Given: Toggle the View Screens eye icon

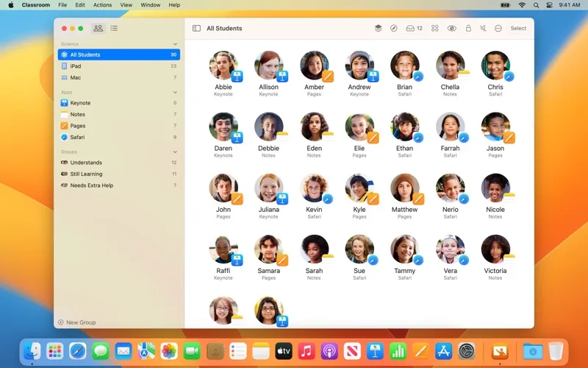Looking at the screenshot, I should 451,28.
